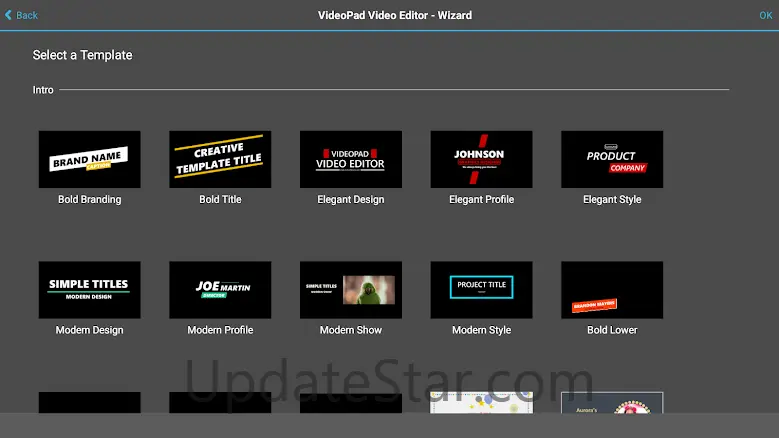Pick the Bold Lower template thumbnail

(x=612, y=290)
